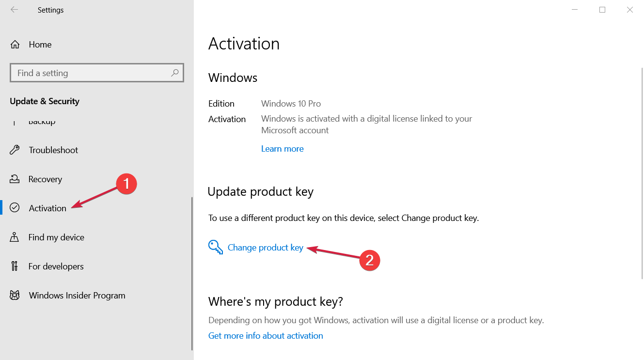This screenshot has width=644, height=360.
Task: Click the Home house icon
Action: point(15,45)
